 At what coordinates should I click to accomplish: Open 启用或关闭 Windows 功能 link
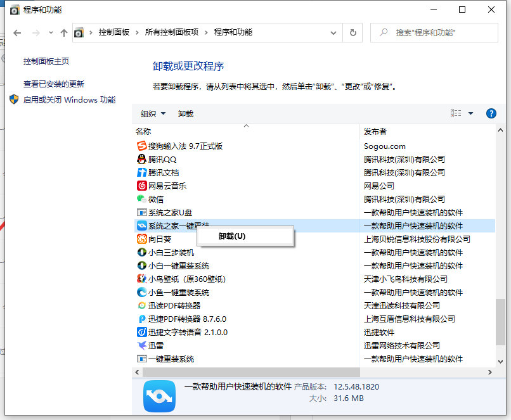(69, 99)
